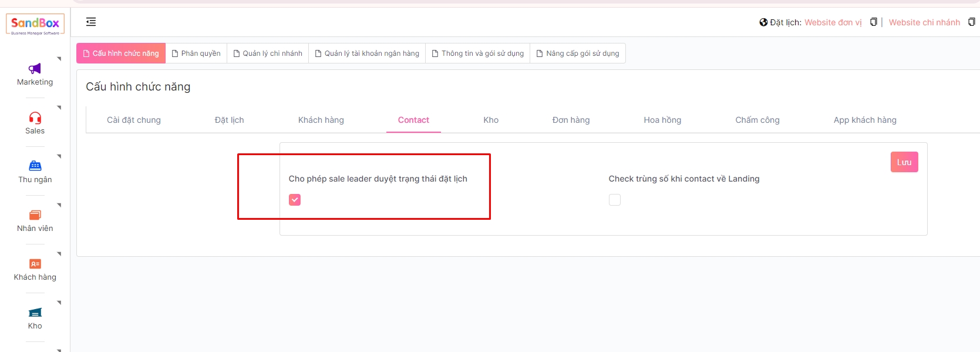Click the SandBox logo
Viewport: 980px width, 352px height.
35,24
